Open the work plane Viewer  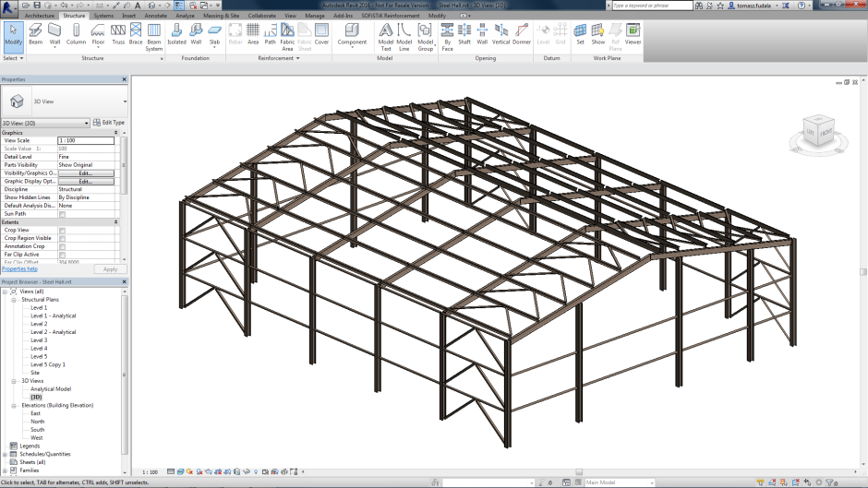(633, 34)
